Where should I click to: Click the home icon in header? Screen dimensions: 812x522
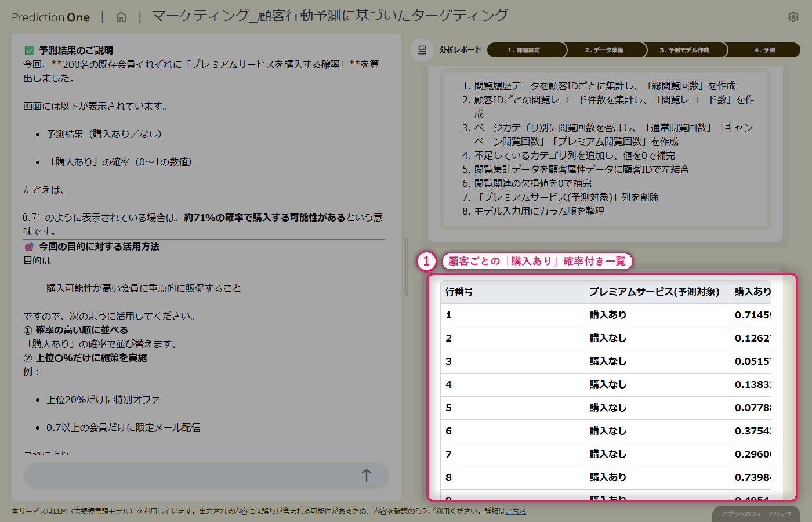pos(121,17)
